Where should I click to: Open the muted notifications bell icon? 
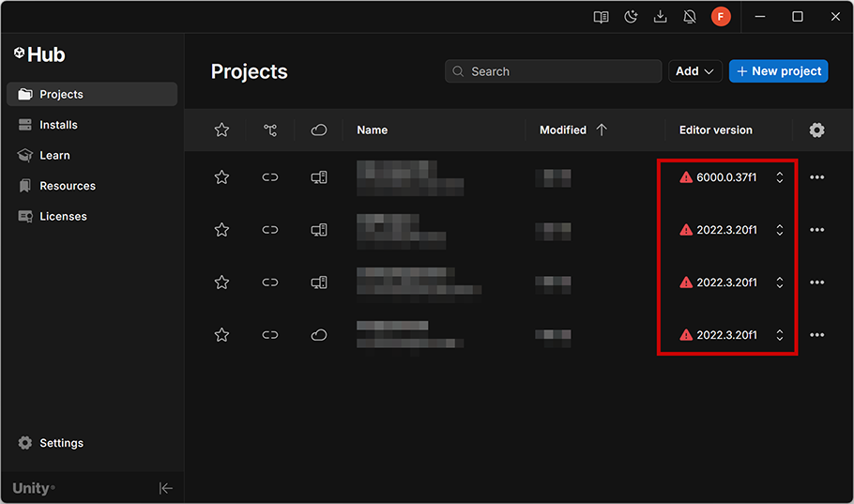pyautogui.click(x=690, y=17)
